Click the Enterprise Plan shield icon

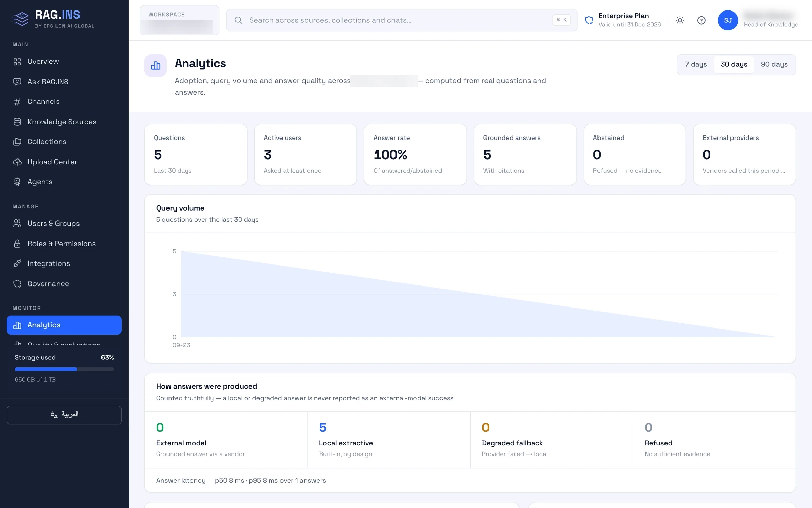[589, 20]
